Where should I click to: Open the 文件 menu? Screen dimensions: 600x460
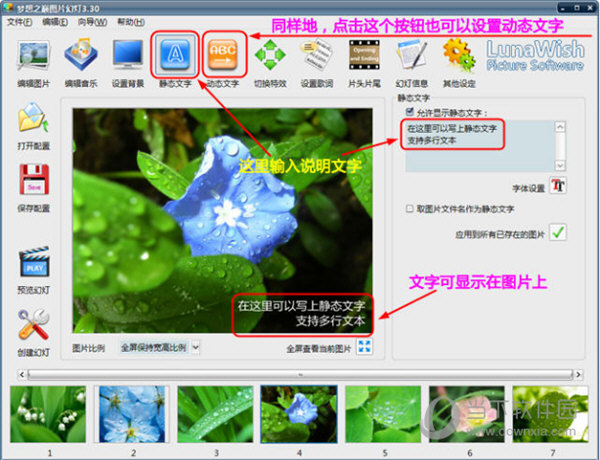[19, 22]
